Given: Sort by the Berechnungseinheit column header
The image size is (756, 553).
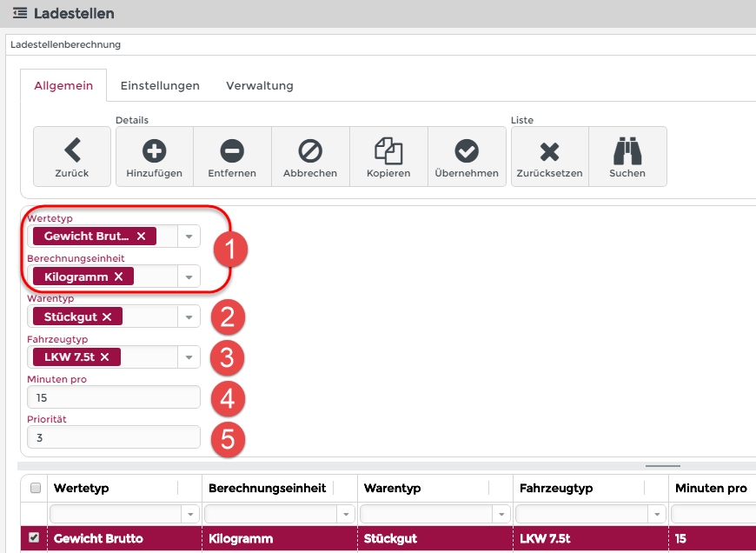Looking at the screenshot, I should pos(268,489).
